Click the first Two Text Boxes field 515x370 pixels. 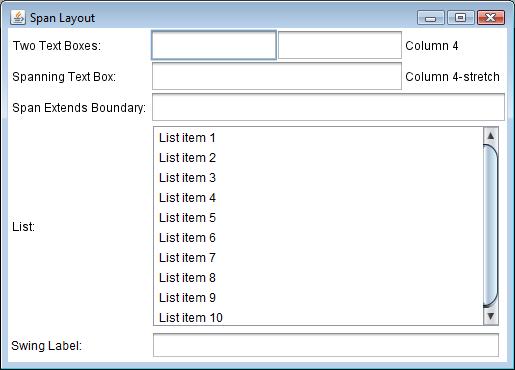click(214, 45)
